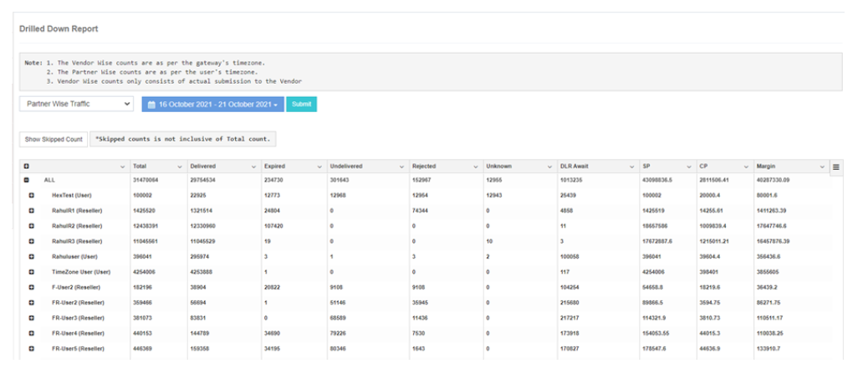The width and height of the screenshot is (868, 384).
Task: Sort by the Expired column header
Action: click(274, 166)
